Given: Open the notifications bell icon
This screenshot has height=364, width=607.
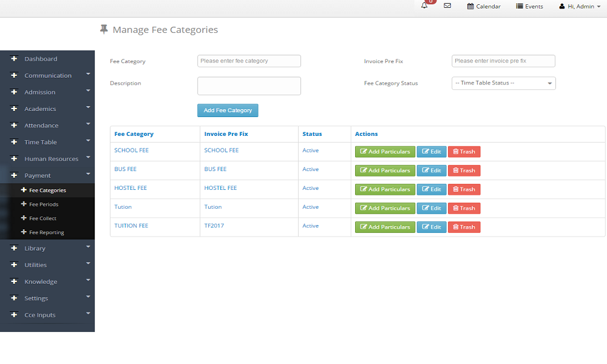Looking at the screenshot, I should (x=424, y=6).
